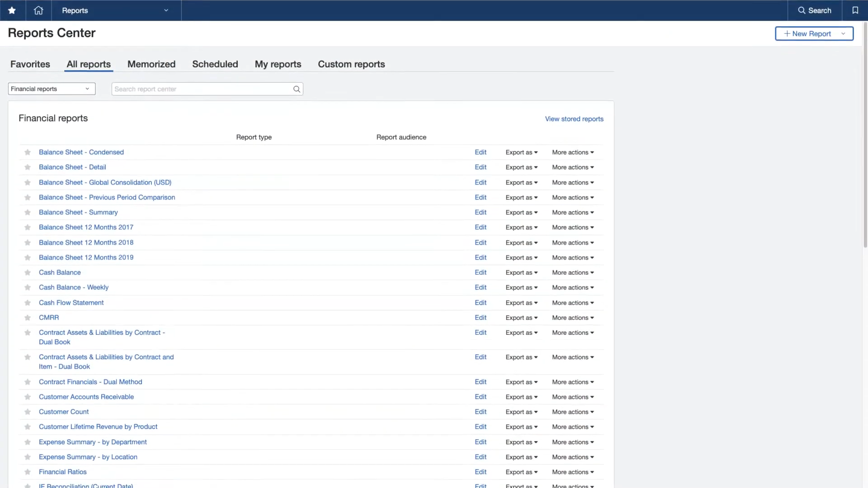Switch to the Scheduled tab
868x488 pixels.
coord(215,64)
